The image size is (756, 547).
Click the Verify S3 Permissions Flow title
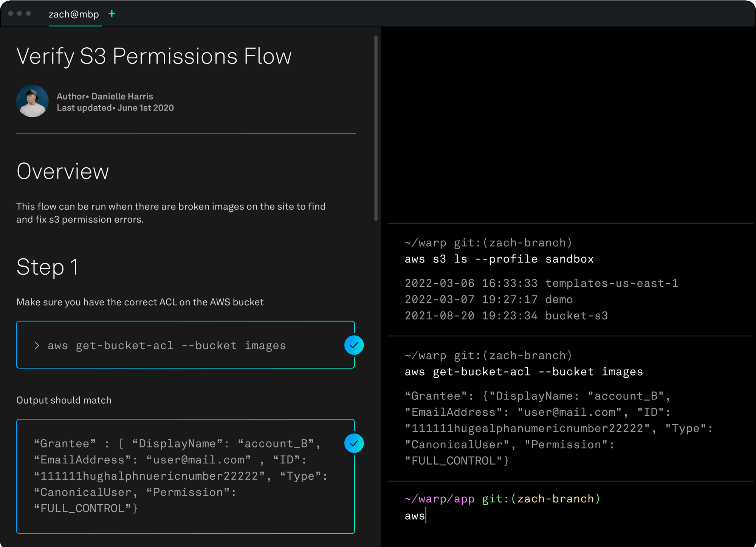[154, 56]
